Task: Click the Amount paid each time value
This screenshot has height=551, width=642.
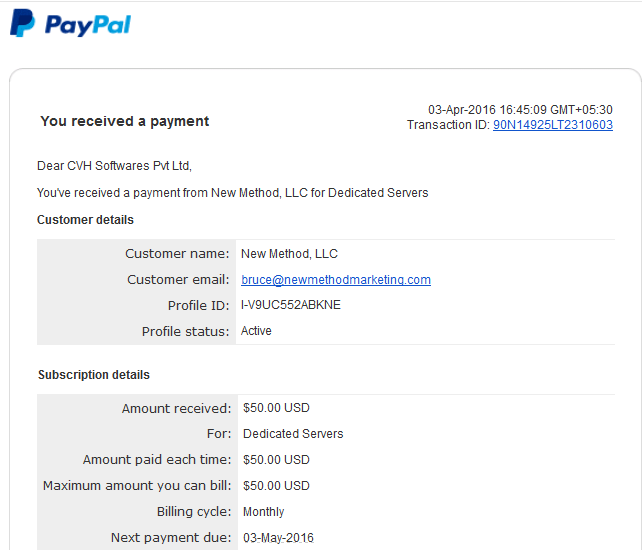Action: point(276,460)
